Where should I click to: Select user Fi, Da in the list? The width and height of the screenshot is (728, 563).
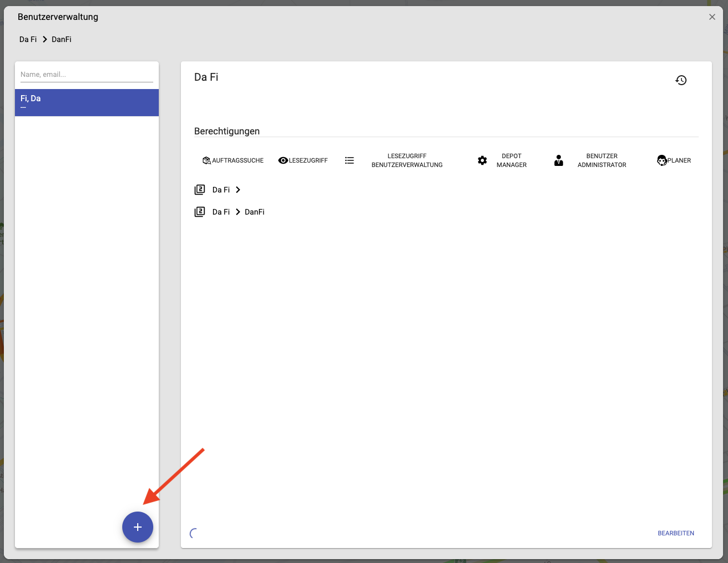coord(86,102)
